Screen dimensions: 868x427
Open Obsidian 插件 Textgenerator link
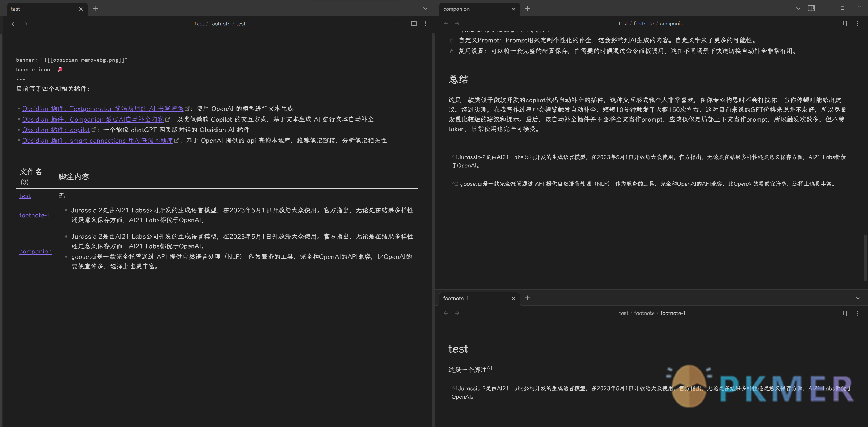(x=102, y=109)
